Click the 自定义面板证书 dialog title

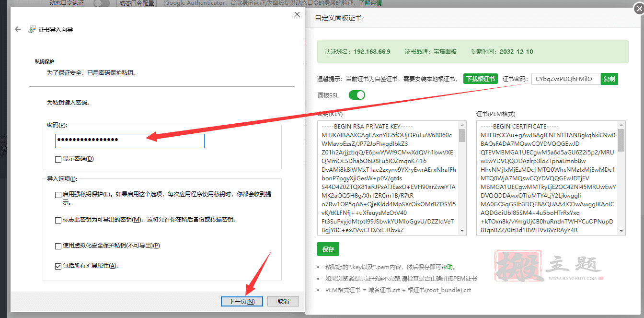point(338,18)
